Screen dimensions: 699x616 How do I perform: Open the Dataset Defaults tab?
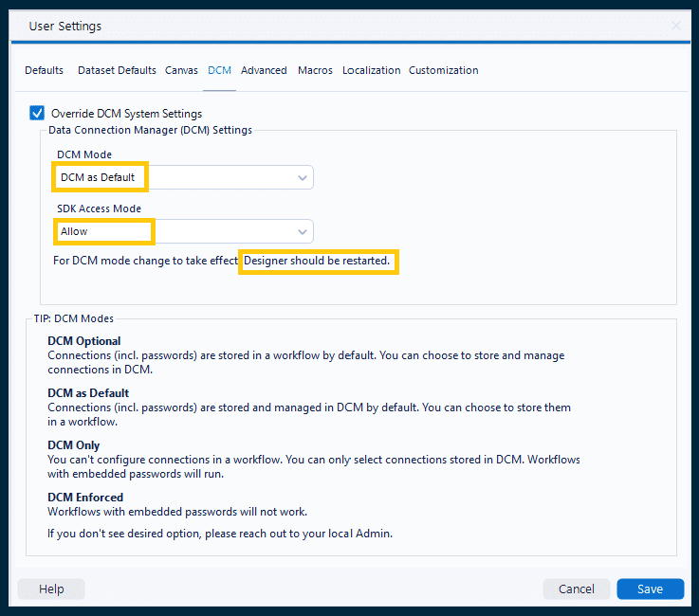[117, 70]
